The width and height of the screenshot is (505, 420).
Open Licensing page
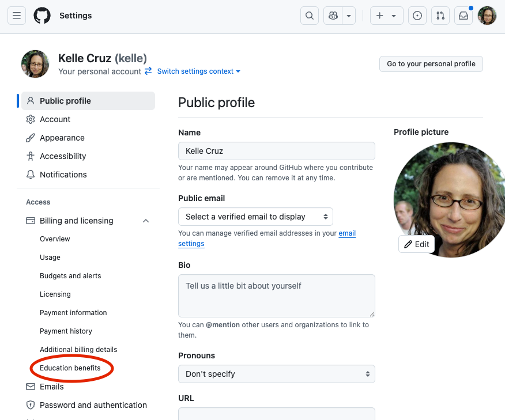pyautogui.click(x=55, y=294)
